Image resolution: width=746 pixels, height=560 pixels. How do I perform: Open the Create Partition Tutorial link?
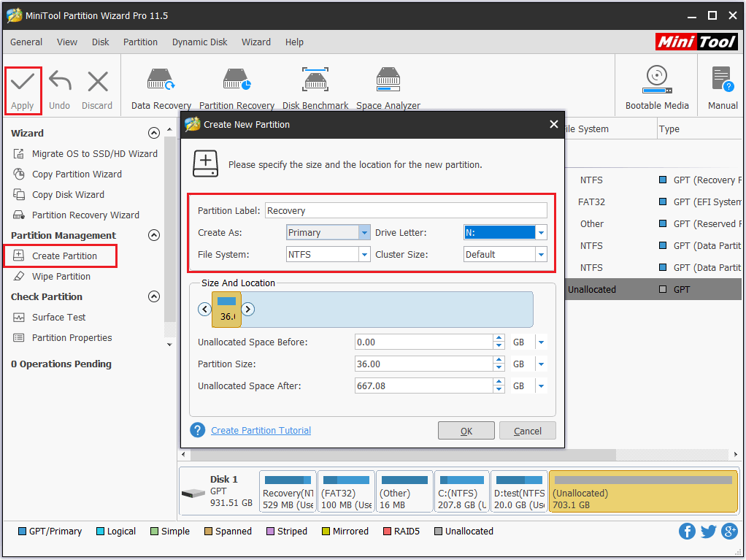point(261,431)
